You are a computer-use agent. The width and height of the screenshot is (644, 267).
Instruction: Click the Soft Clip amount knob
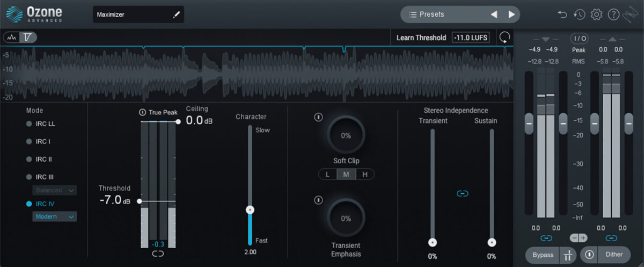[346, 135]
